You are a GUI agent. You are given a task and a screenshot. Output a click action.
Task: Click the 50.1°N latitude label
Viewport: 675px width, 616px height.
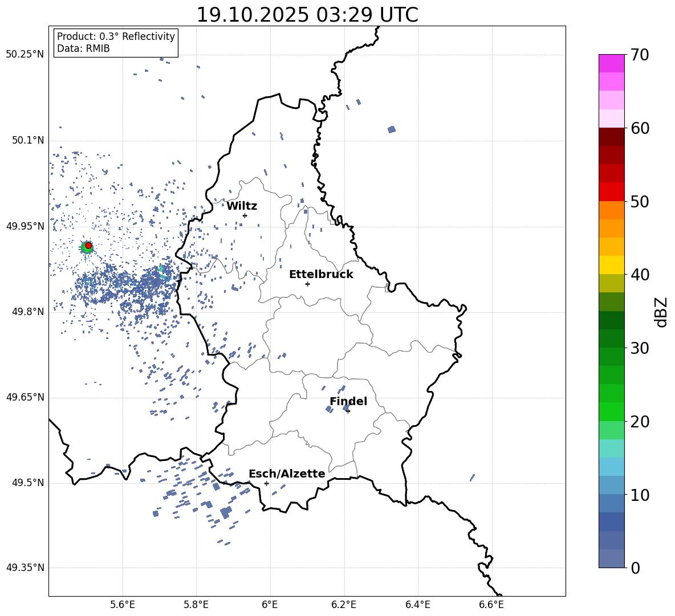tap(28, 141)
